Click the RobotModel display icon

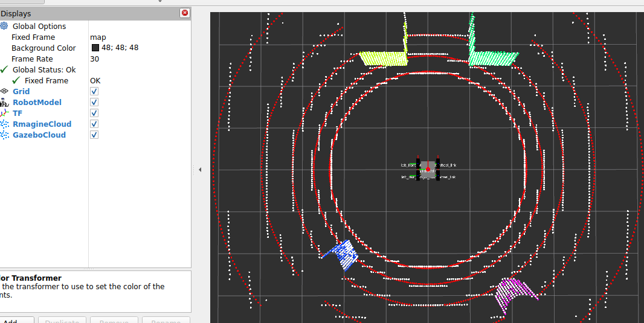click(4, 102)
